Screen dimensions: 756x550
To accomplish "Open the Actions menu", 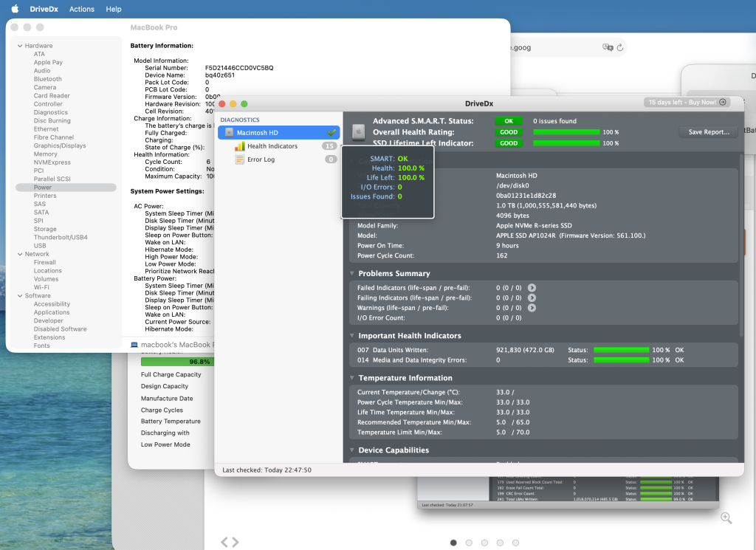I will (x=81, y=9).
